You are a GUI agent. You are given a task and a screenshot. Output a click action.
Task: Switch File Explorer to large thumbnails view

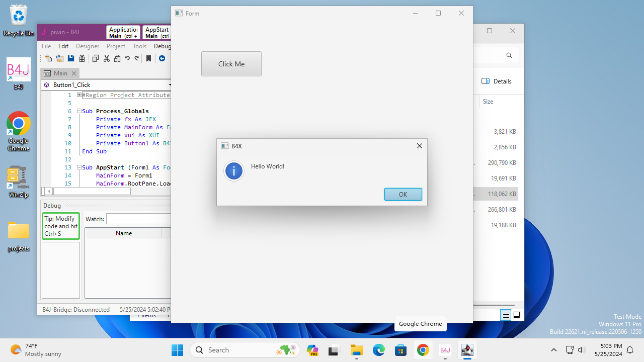click(517, 315)
